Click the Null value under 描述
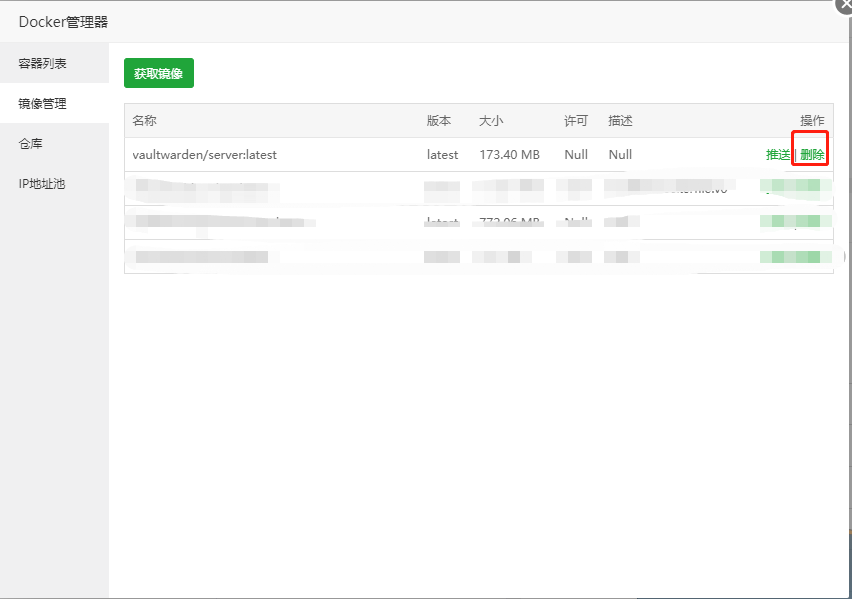This screenshot has width=852, height=599. click(620, 155)
